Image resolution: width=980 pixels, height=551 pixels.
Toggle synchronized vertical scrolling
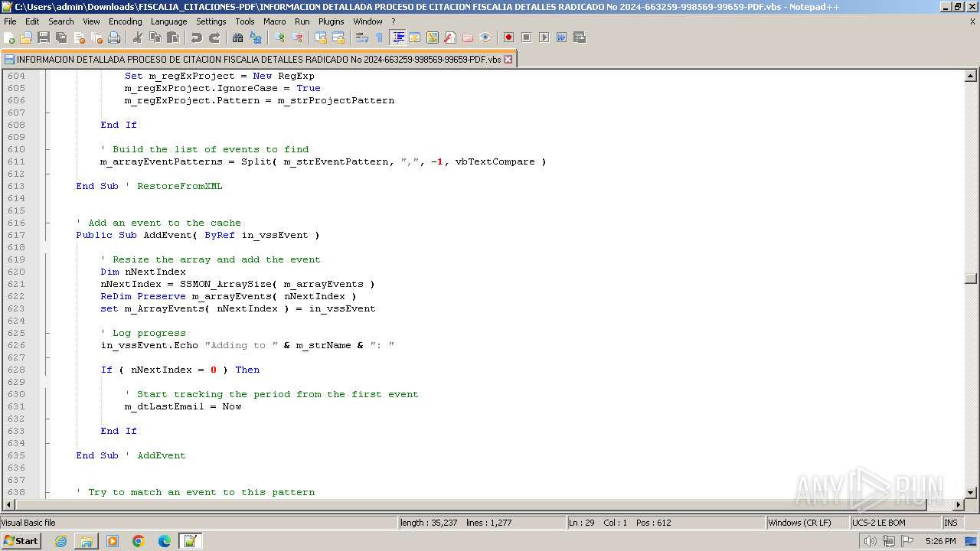click(x=321, y=37)
